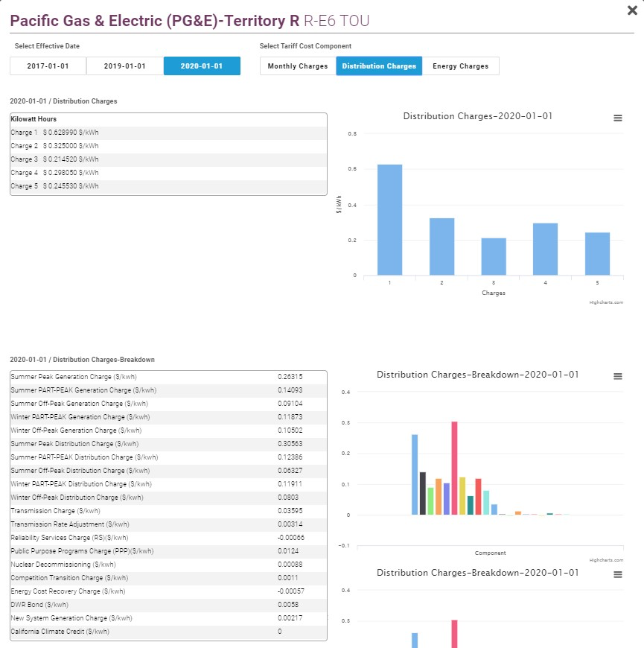Viewport: 644px width, 648px height.
Task: Click 'Competition Transition Charge ($/kwh)' row label
Action: tap(69, 578)
